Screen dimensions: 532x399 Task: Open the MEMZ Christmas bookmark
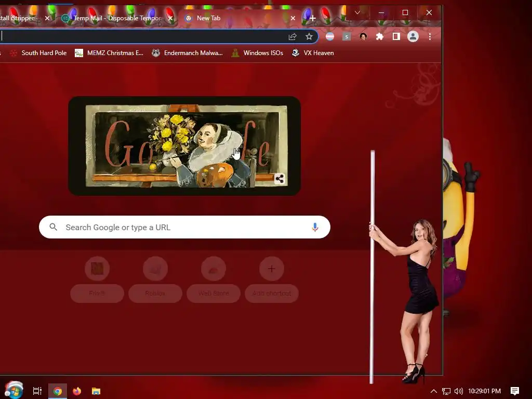109,53
